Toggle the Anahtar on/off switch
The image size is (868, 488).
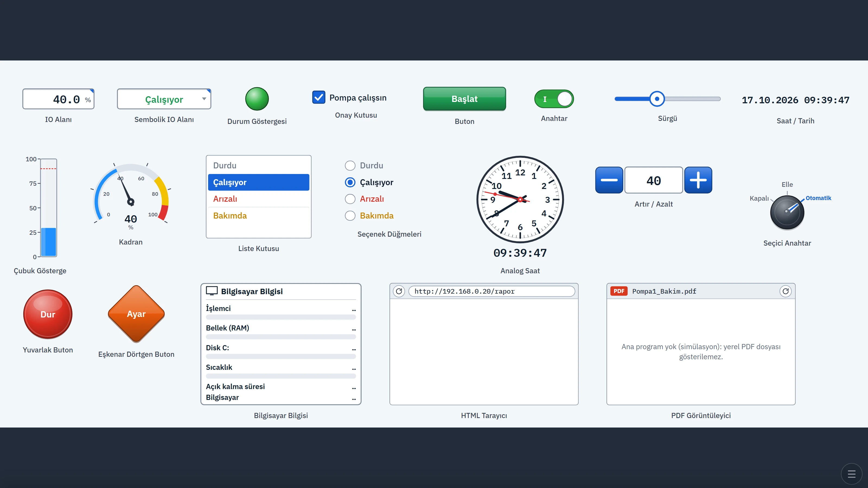pos(554,99)
